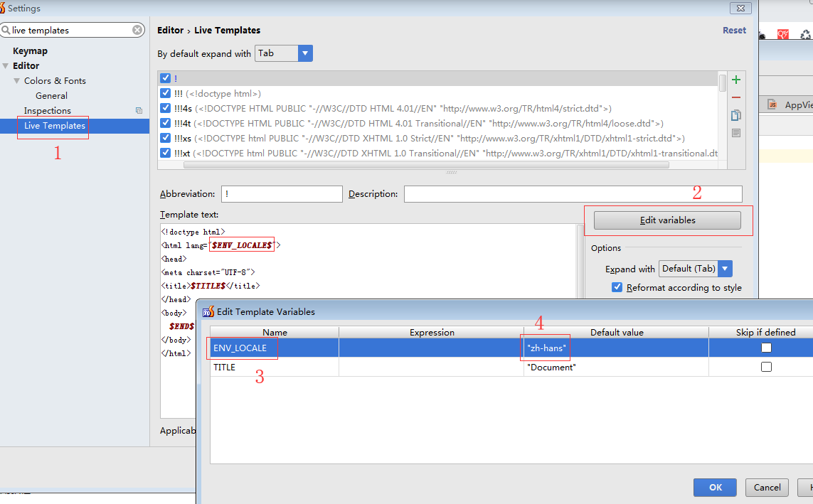Click $ENV_LOCALE$ in the template text
The image size is (813, 504).
pyautogui.click(x=242, y=245)
